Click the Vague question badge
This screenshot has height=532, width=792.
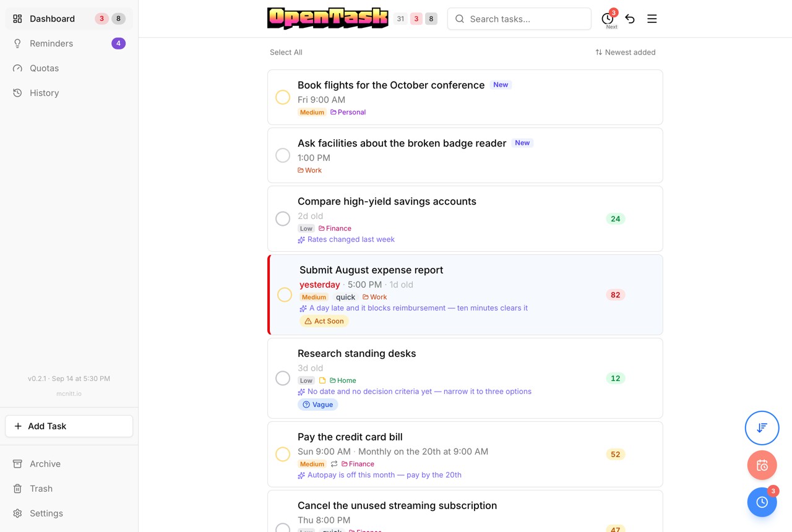pyautogui.click(x=318, y=405)
